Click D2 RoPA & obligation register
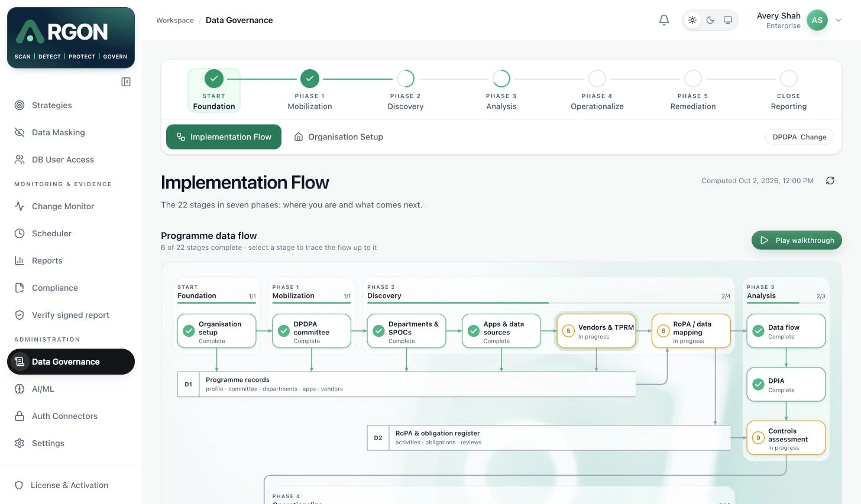Viewport: 861px width, 504px height. 549,438
